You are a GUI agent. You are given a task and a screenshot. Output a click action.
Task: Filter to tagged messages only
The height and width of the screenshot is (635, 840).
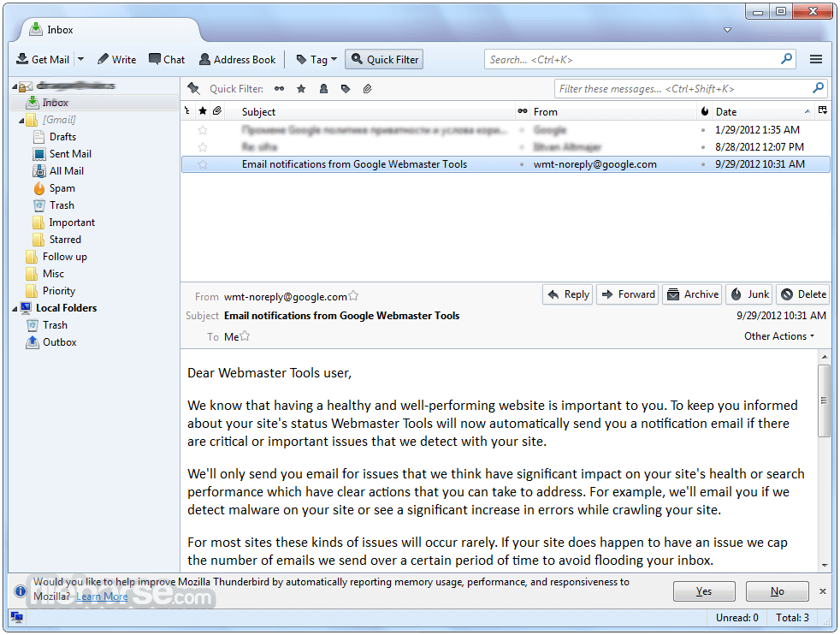click(x=346, y=89)
